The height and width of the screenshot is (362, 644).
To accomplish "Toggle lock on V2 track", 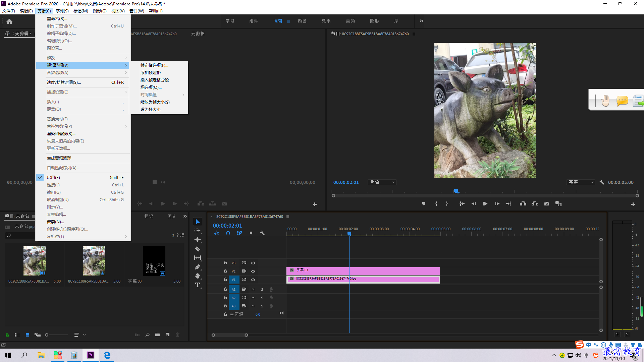I will click(x=225, y=271).
